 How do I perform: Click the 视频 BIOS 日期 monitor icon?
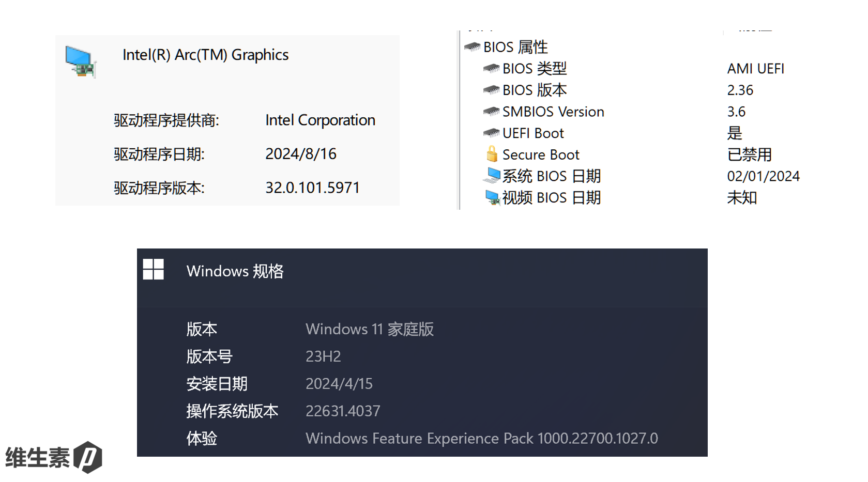[x=492, y=197]
